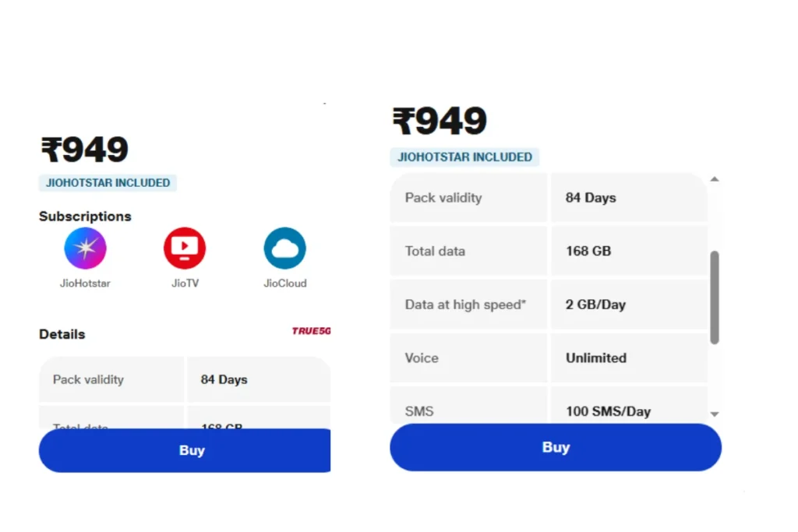The height and width of the screenshot is (532, 798).
Task: Select the ₹949 price in right card
Action: click(x=440, y=121)
